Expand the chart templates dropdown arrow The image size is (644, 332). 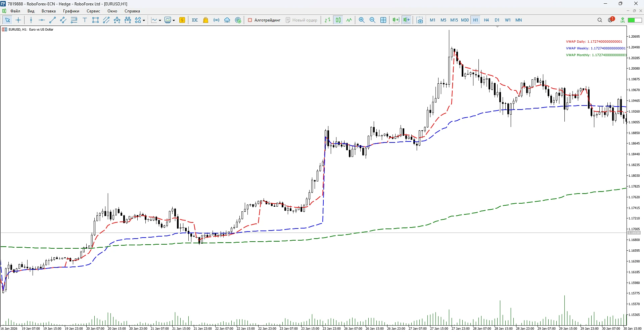click(174, 20)
